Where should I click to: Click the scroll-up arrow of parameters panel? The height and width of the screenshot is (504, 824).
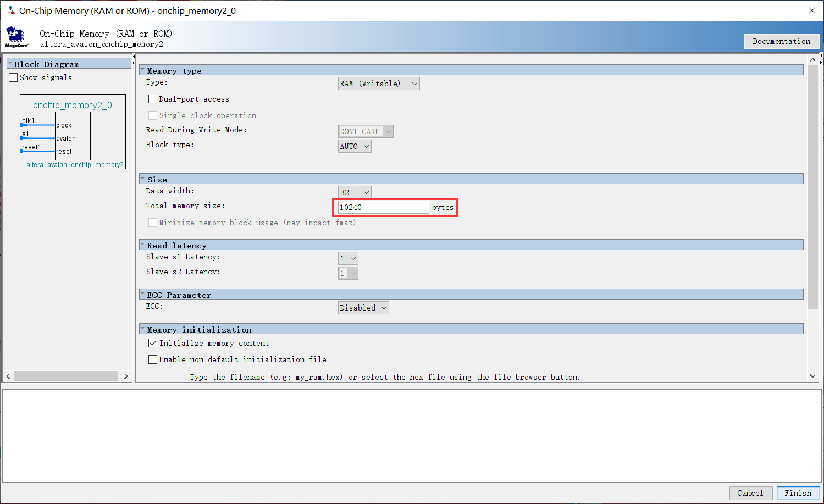[812, 59]
